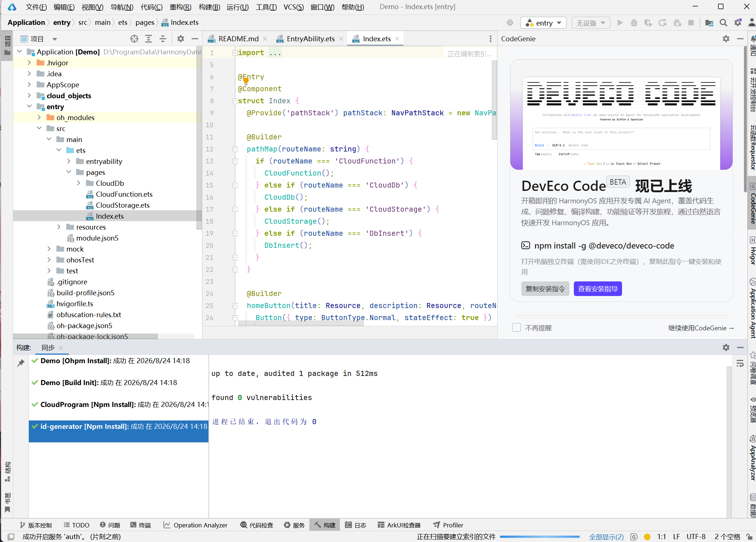This screenshot has width=756, height=542.
Task: Open the VCS(S) menu
Action: pos(294,7)
